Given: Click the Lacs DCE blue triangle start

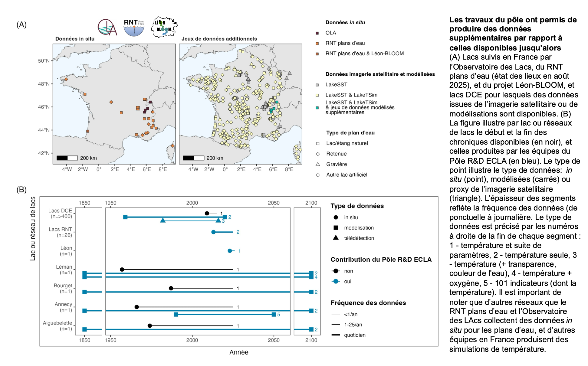Looking at the screenshot, I should tap(163, 221).
